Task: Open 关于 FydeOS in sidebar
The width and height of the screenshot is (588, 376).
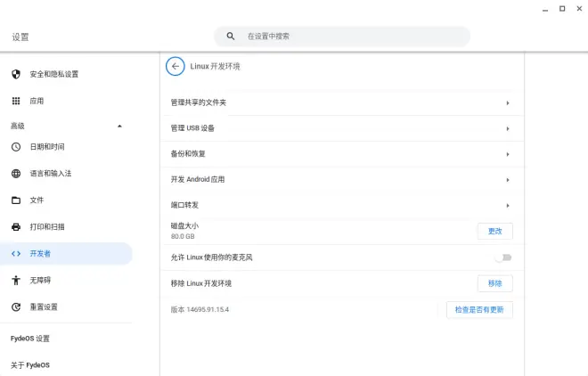Action: pos(30,365)
